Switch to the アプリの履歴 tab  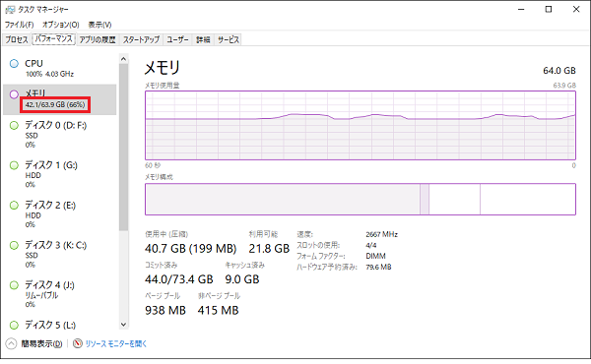tap(98, 39)
